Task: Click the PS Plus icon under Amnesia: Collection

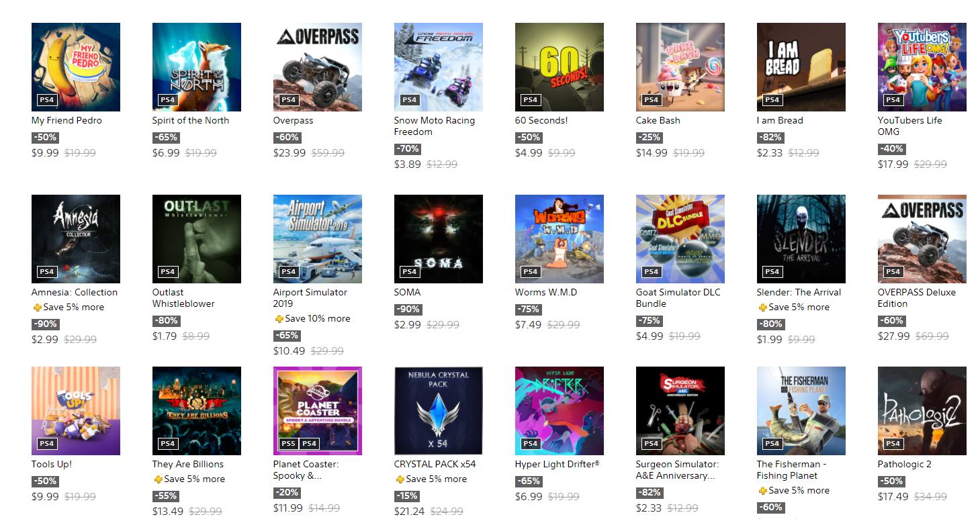Action: point(38,308)
